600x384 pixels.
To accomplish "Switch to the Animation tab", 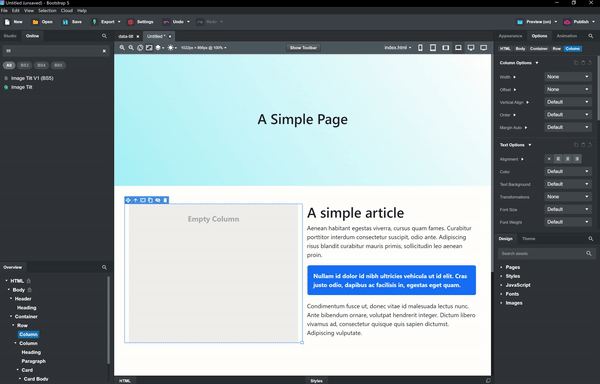I will [x=567, y=36].
